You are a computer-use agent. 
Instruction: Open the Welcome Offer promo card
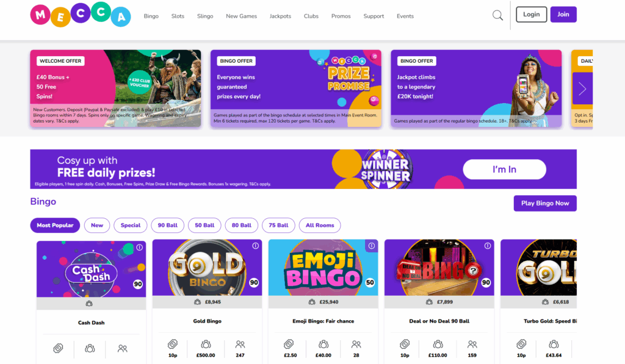click(x=115, y=88)
